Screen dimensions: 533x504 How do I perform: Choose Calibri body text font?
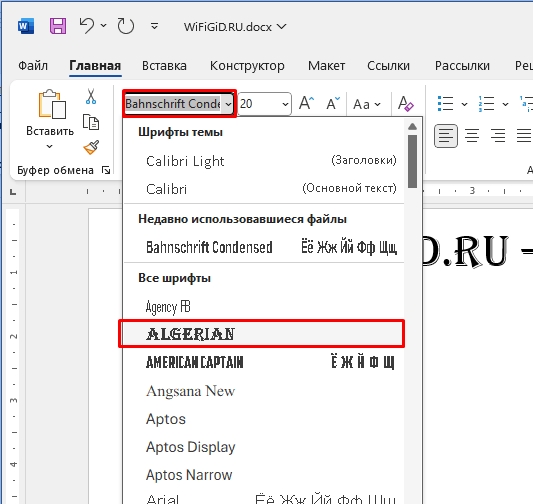coord(264,189)
